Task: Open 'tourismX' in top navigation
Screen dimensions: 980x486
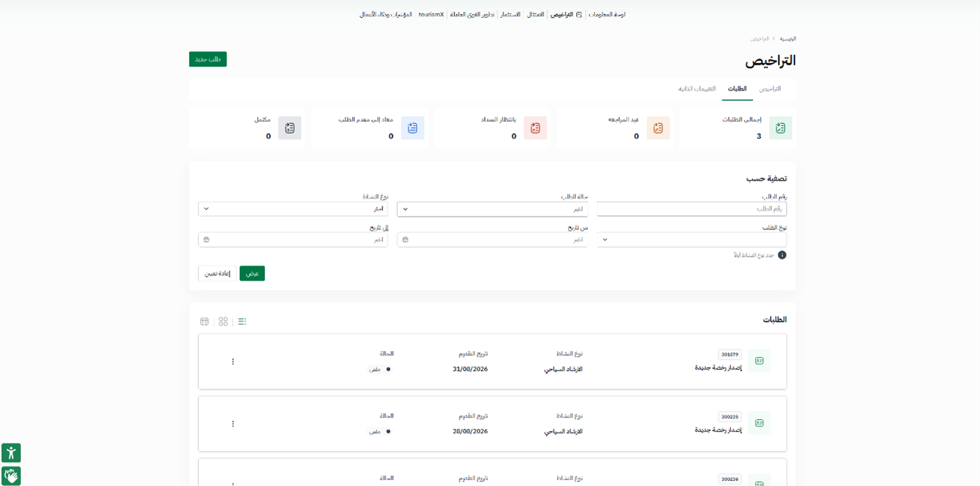Action: pyautogui.click(x=431, y=14)
